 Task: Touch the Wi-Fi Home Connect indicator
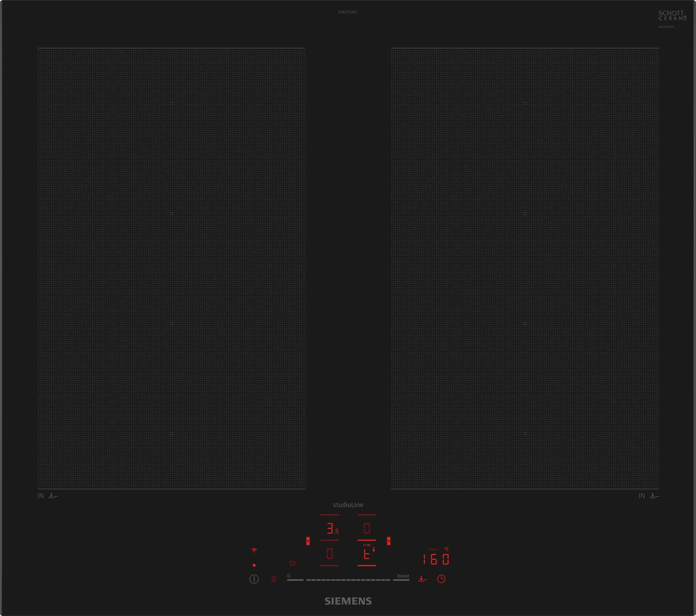pyautogui.click(x=254, y=550)
